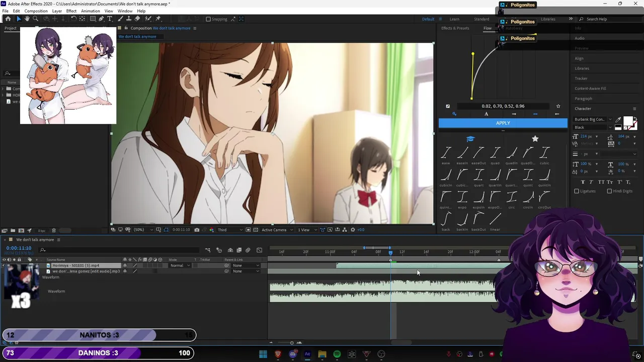Open parent dropdown for Horimiya layer
Viewport: 644px width, 362px height.
pos(246,265)
